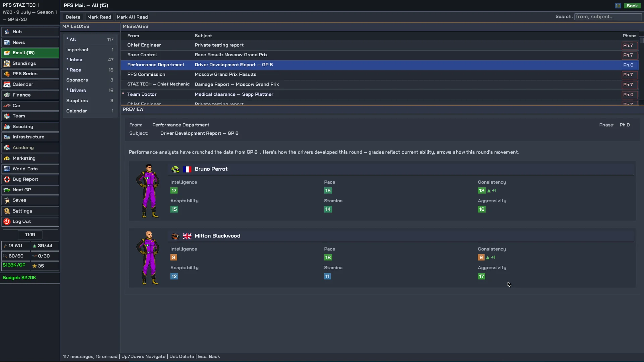Click the Log Out power icon
The height and width of the screenshot is (362, 644).
tap(7, 222)
